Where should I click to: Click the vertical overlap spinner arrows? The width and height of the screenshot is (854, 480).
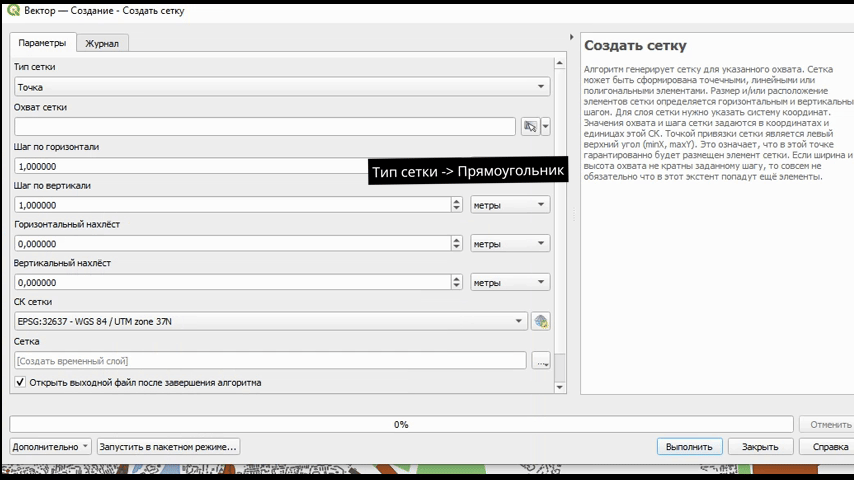pyautogui.click(x=457, y=283)
